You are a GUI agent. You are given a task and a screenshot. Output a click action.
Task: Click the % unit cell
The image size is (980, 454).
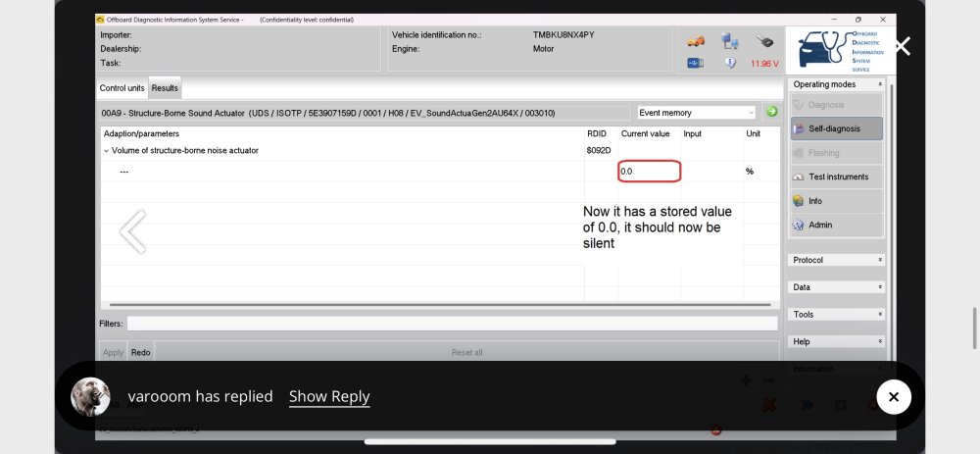pyautogui.click(x=750, y=172)
